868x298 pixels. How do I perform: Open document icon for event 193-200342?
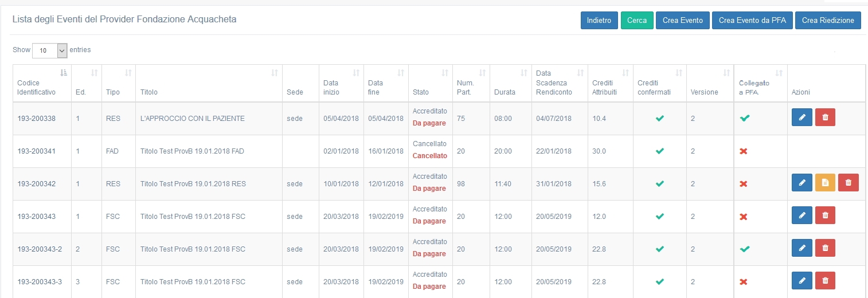(825, 182)
